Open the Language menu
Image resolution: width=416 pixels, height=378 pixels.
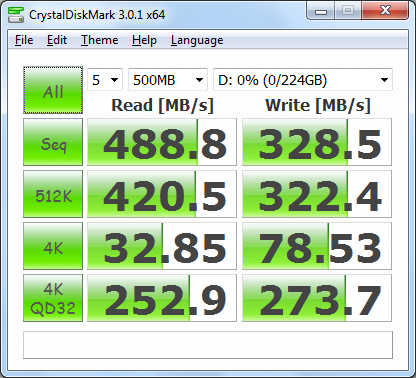[197, 40]
